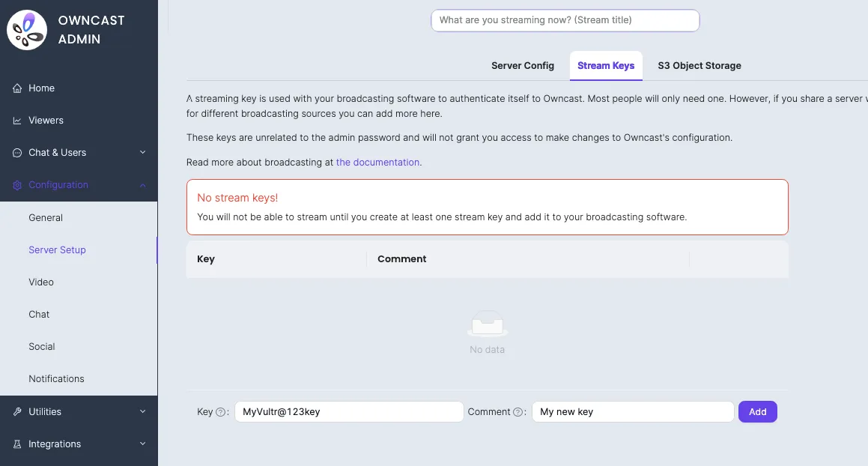This screenshot has height=466, width=868.
Task: Click the Add button
Action: [757, 412]
